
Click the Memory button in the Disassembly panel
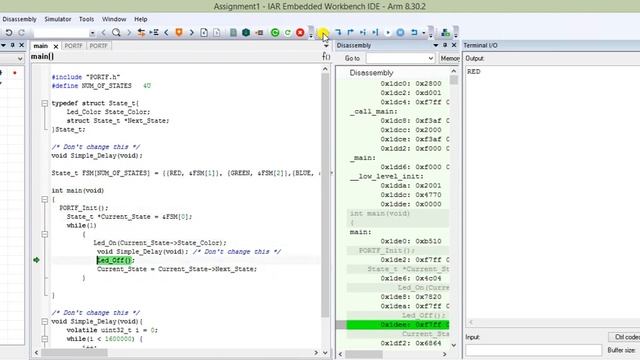point(449,58)
